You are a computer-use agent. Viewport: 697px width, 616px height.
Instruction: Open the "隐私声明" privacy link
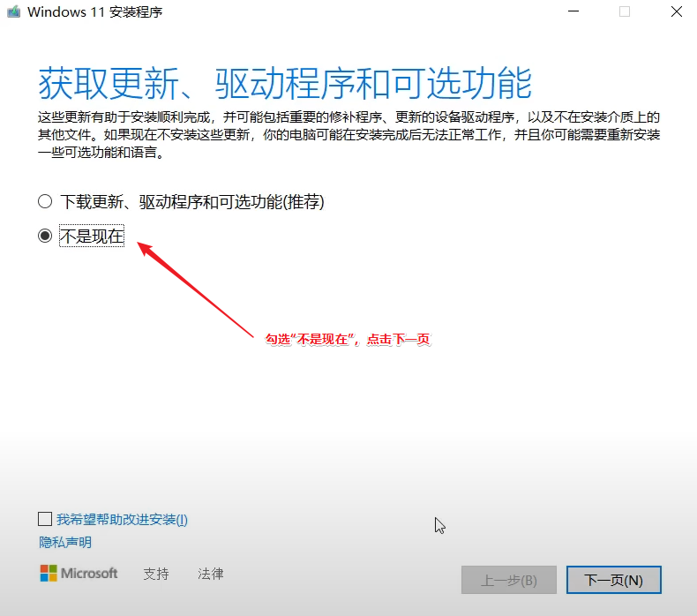click(65, 542)
